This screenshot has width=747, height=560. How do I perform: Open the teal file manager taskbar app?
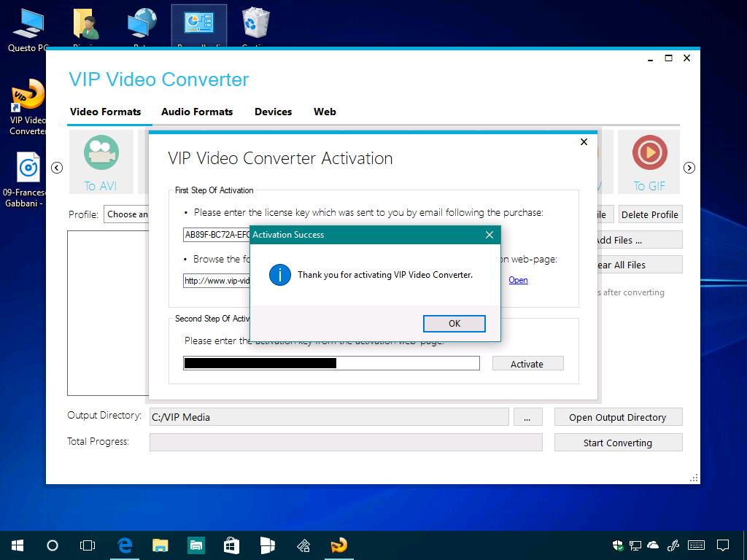196,545
